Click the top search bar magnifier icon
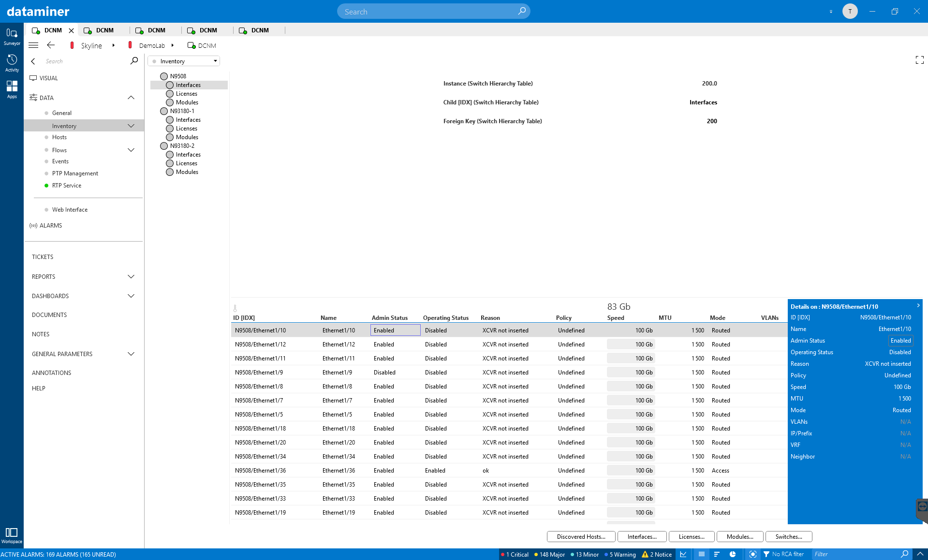This screenshot has width=928, height=560. click(x=522, y=11)
